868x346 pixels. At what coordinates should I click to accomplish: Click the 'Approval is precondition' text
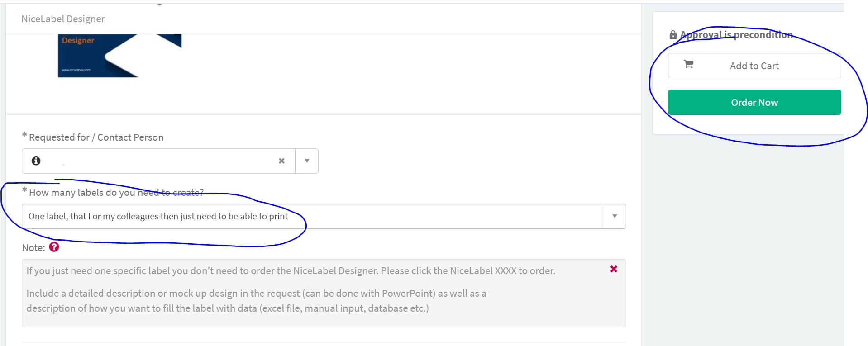coord(736,35)
